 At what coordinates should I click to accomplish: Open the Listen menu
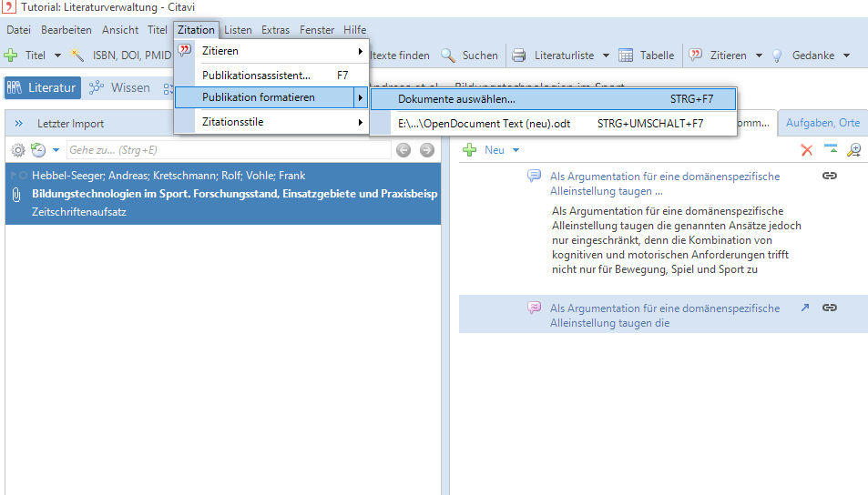pos(238,30)
